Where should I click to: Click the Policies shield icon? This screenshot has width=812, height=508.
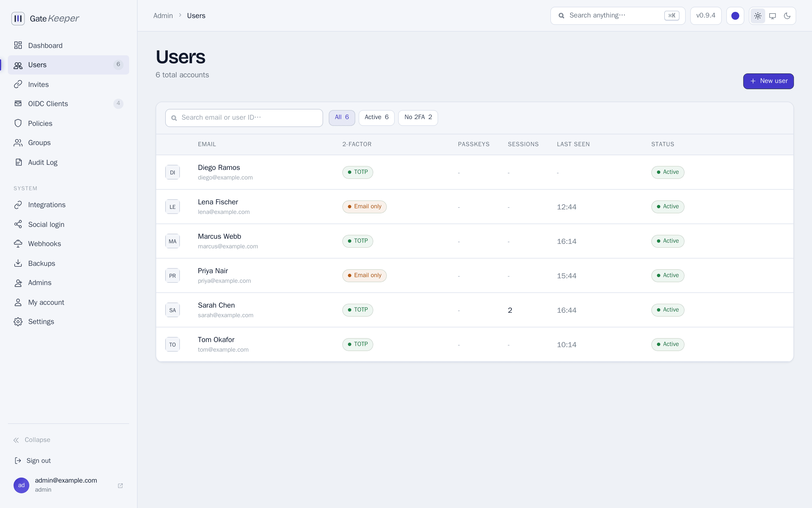tap(18, 123)
